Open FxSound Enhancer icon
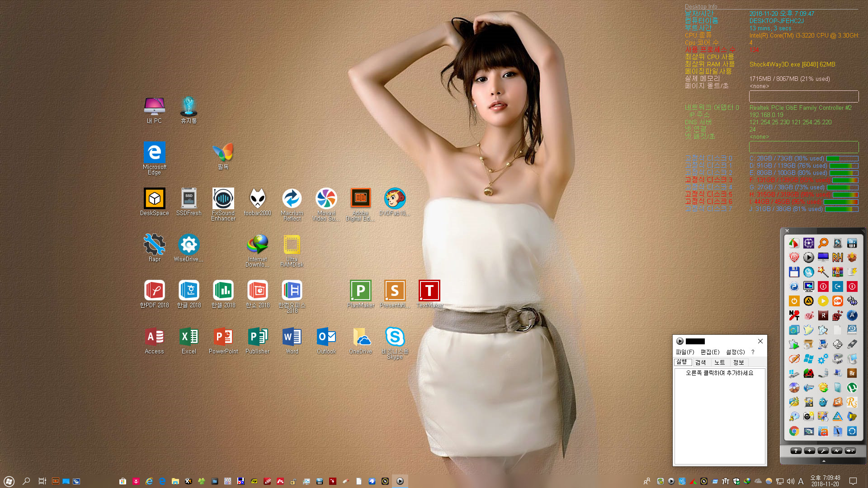Viewport: 868px width, 488px height. [223, 204]
